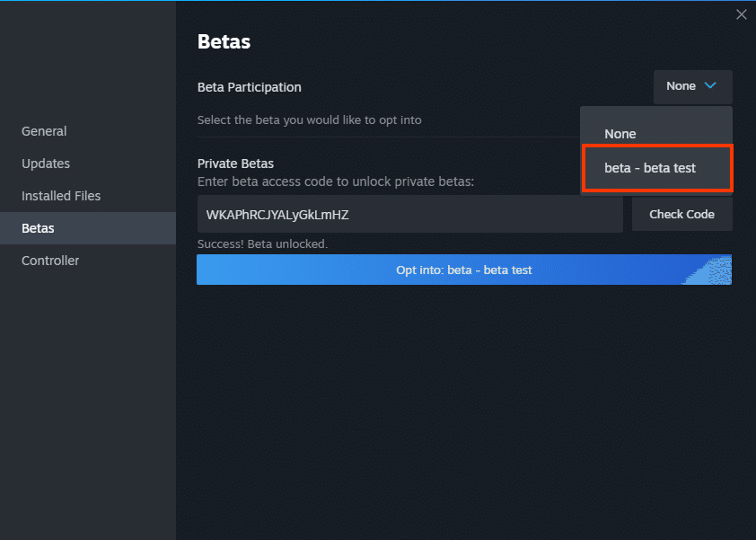Image resolution: width=756 pixels, height=540 pixels.
Task: Click the Check Code button
Action: [681, 214]
